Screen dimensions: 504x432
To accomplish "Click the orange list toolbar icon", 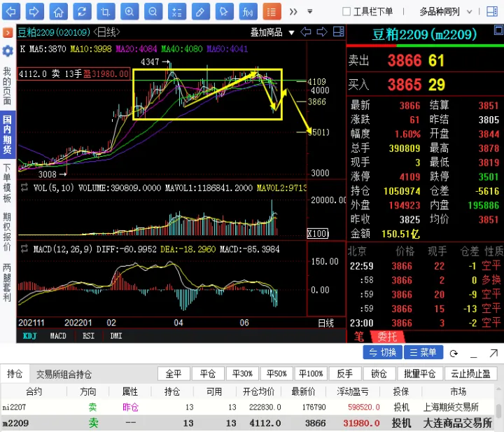I will 272,12.
